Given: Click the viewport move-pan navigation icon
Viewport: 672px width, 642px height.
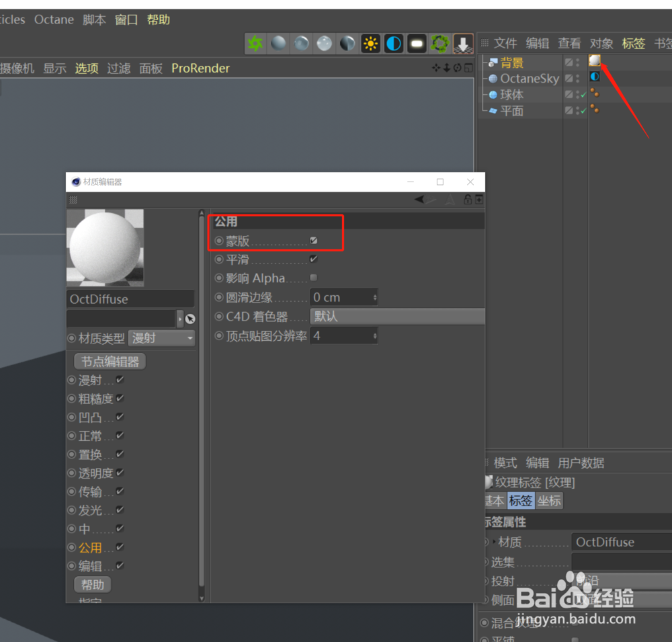Looking at the screenshot, I should [x=436, y=68].
